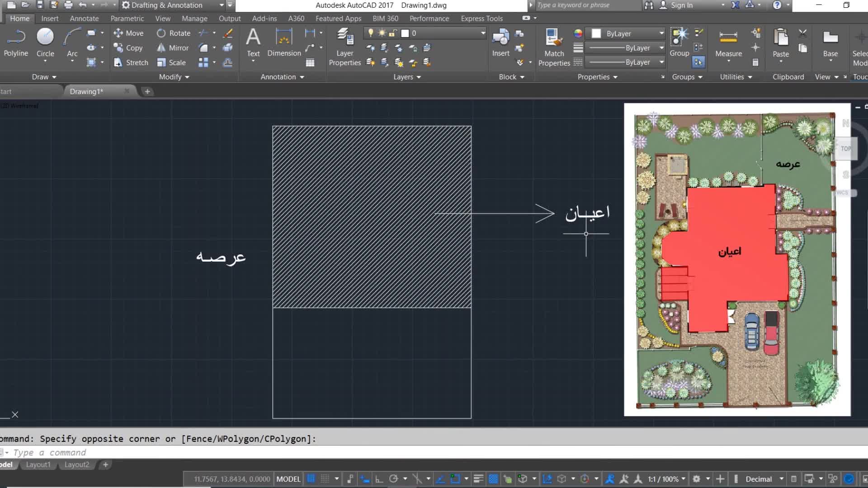Click the Sign In button
Image resolution: width=868 pixels, height=488 pixels.
681,5
